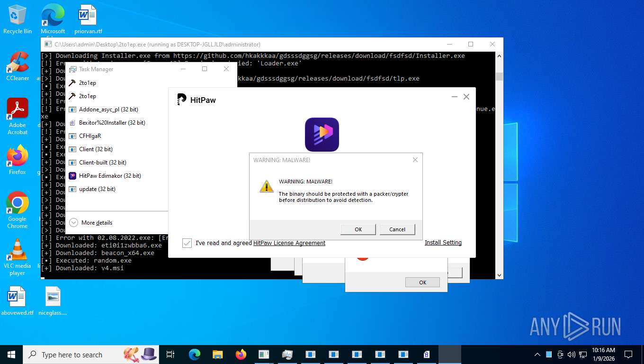Click the console vertical scrollbar thumb

pos(499,76)
